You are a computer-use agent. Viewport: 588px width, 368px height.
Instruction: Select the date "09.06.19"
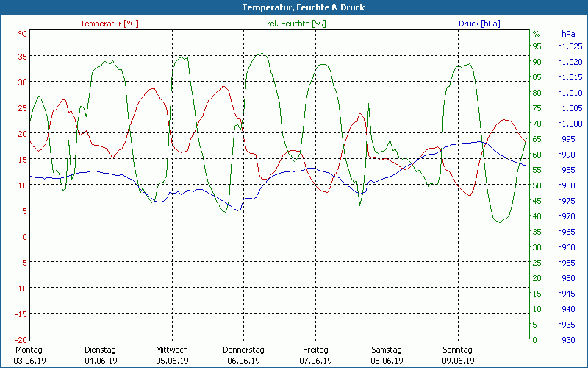pos(458,361)
